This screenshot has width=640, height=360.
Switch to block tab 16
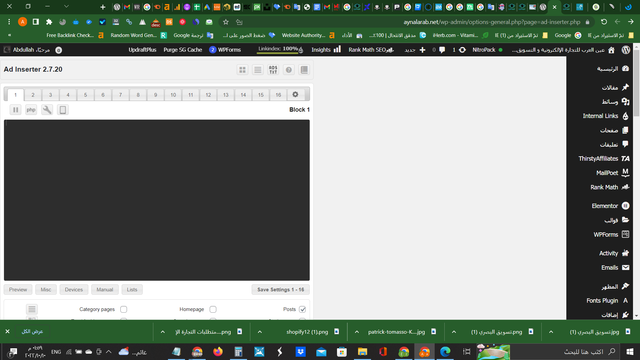tap(278, 95)
